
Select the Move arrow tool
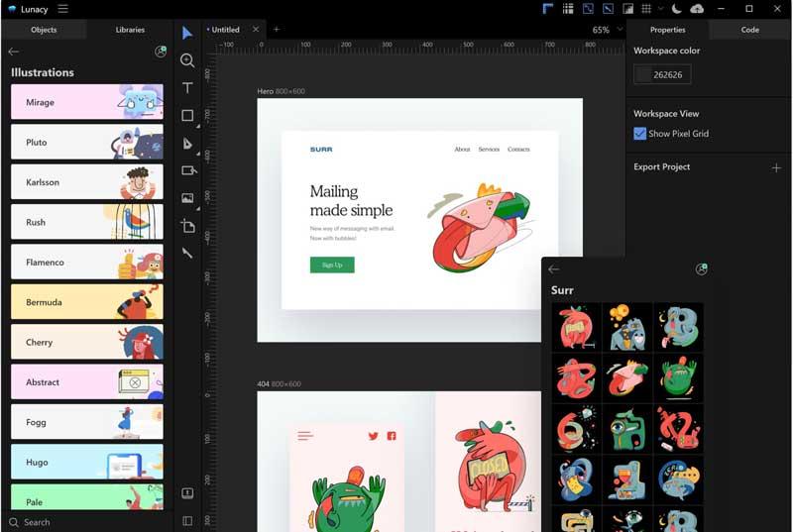(x=187, y=33)
